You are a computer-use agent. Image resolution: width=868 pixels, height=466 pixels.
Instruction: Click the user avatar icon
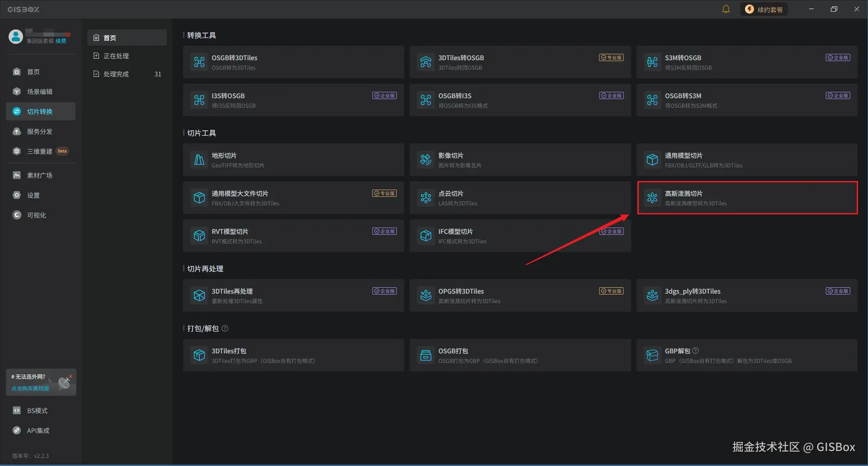pos(16,36)
